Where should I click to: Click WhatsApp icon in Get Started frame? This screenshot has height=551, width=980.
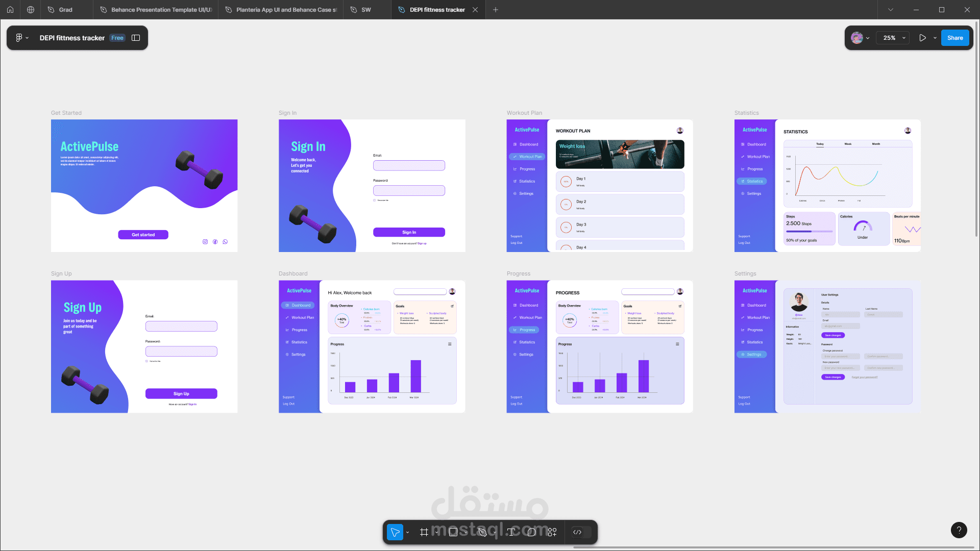click(x=225, y=242)
